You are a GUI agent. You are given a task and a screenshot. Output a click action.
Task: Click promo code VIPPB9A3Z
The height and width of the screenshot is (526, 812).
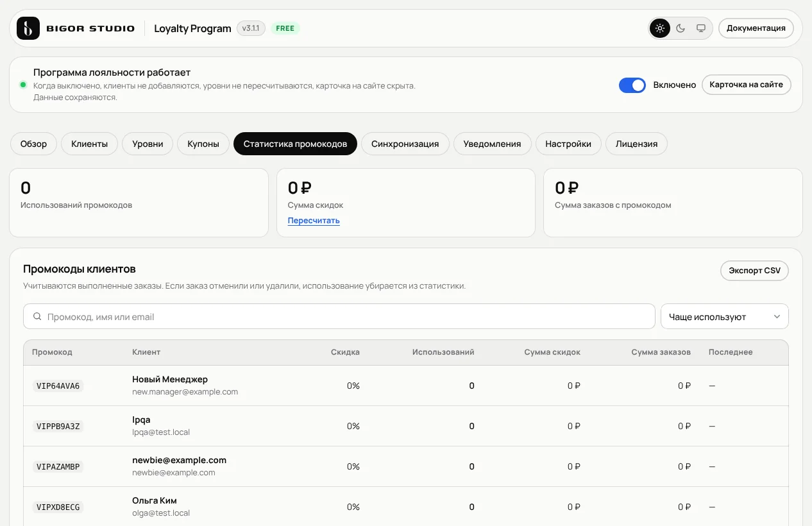click(58, 427)
